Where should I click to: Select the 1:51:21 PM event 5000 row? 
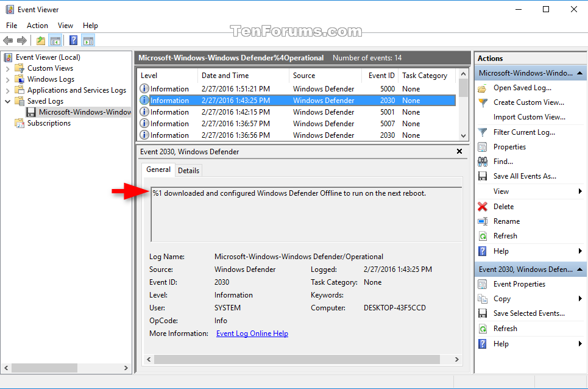point(296,89)
